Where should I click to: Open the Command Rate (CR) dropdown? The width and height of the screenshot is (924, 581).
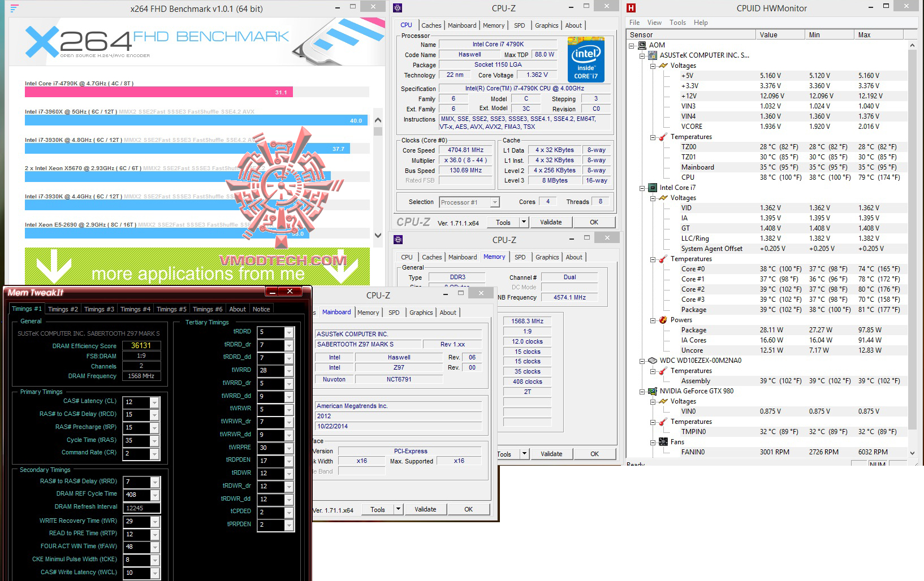pyautogui.click(x=154, y=454)
